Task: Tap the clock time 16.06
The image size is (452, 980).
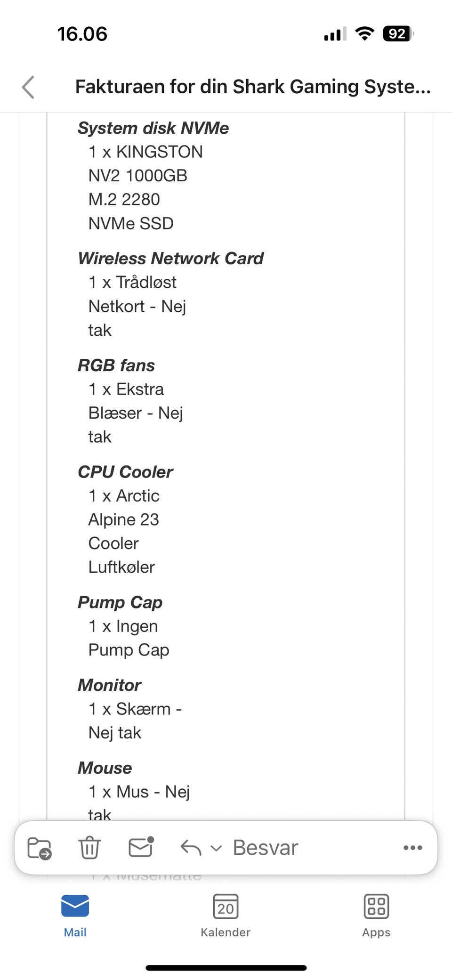Action: (82, 34)
